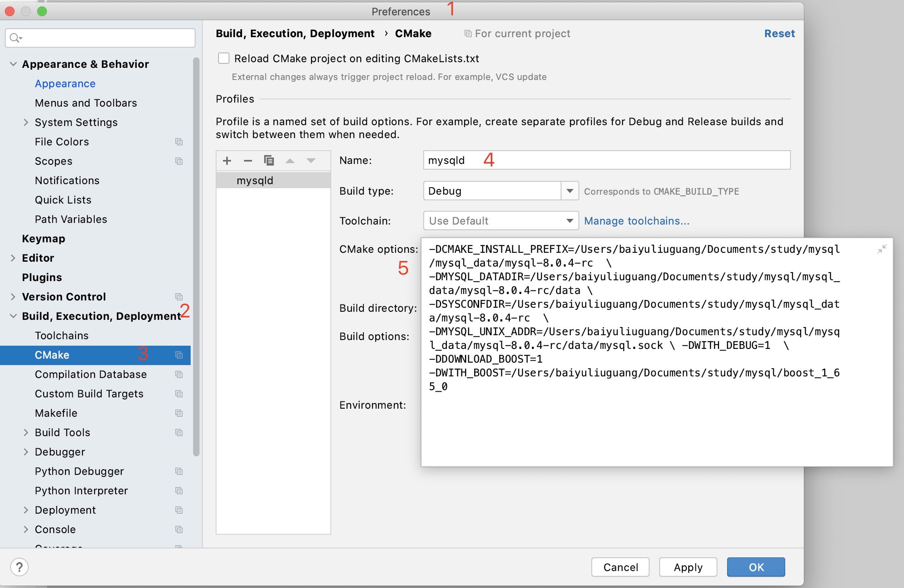
Task: Open Keymap settings
Action: point(44,239)
